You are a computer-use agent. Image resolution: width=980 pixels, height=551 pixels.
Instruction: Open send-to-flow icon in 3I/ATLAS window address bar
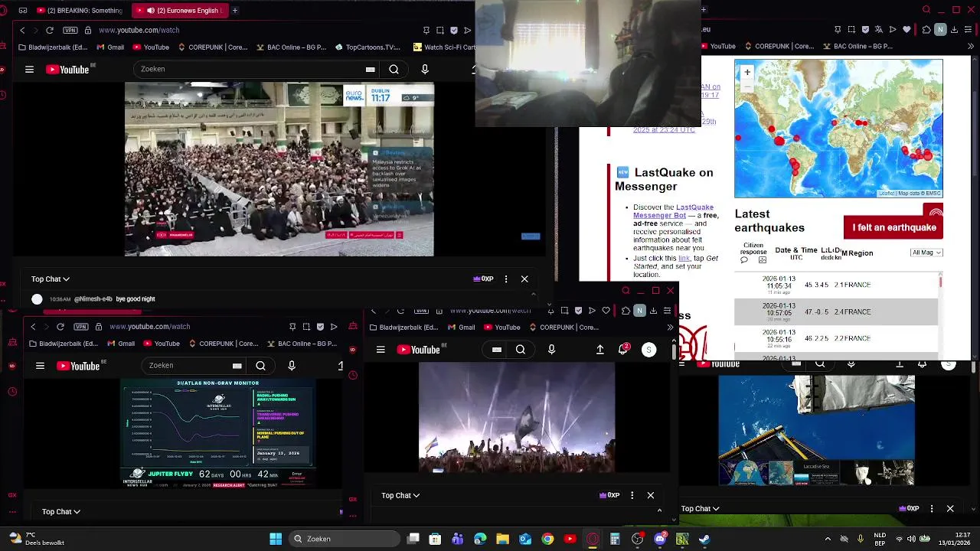click(x=334, y=327)
